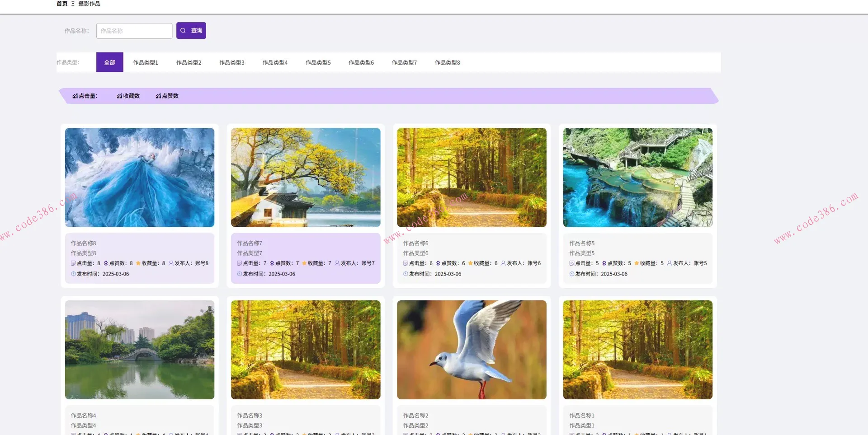This screenshot has height=435, width=868.
Task: Click the 发布人 user icon on 作品名称6
Action: pos(503,263)
